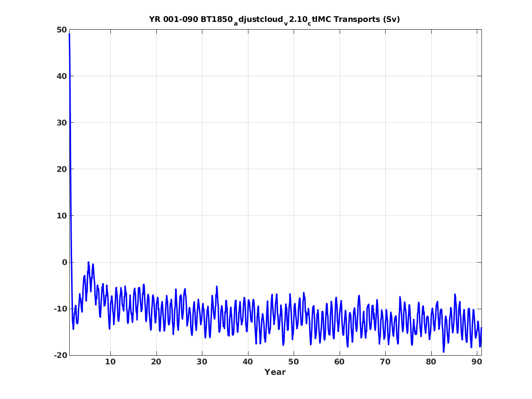532x399 pixels.
Task: Click y-axis tick label '40'
Action: [x=62, y=76]
